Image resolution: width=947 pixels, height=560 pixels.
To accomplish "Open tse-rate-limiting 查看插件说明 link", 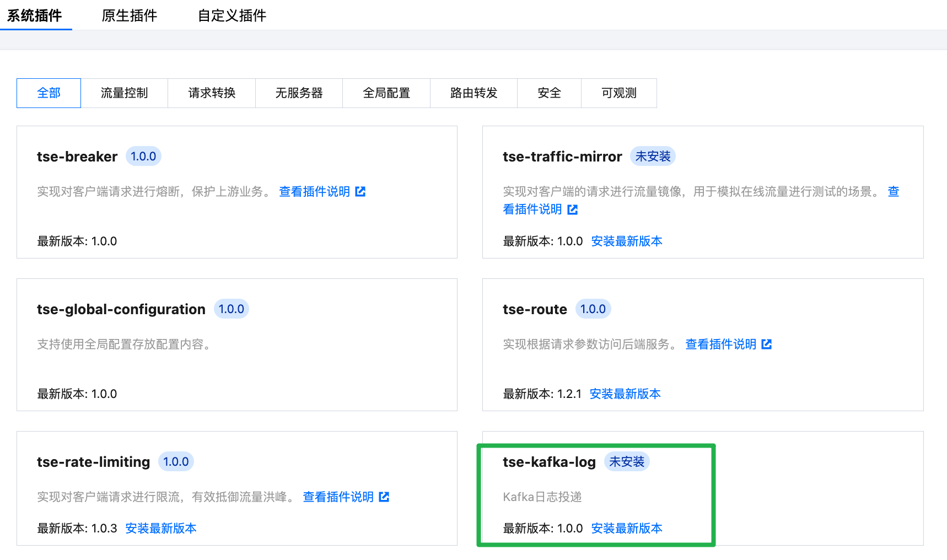I will (x=338, y=497).
